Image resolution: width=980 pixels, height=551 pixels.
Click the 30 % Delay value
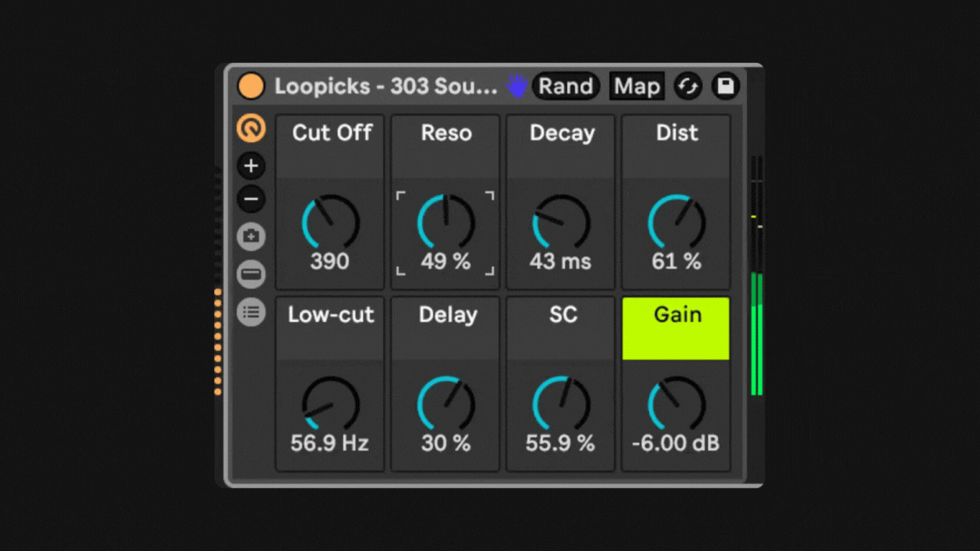click(x=445, y=443)
